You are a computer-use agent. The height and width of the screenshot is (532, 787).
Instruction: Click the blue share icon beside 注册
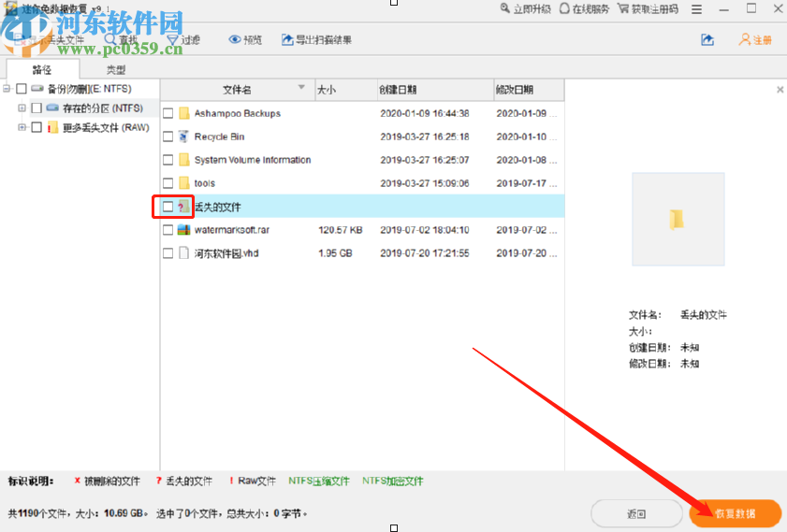point(707,39)
